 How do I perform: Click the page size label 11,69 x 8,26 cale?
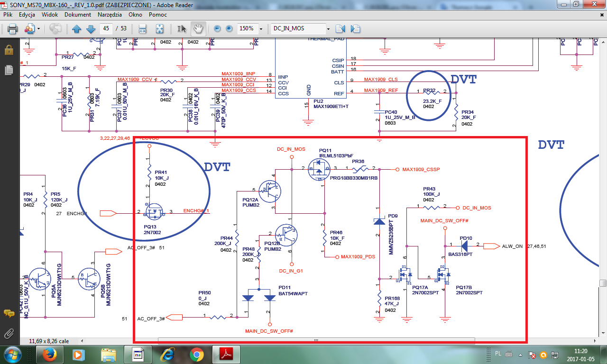coord(49,341)
